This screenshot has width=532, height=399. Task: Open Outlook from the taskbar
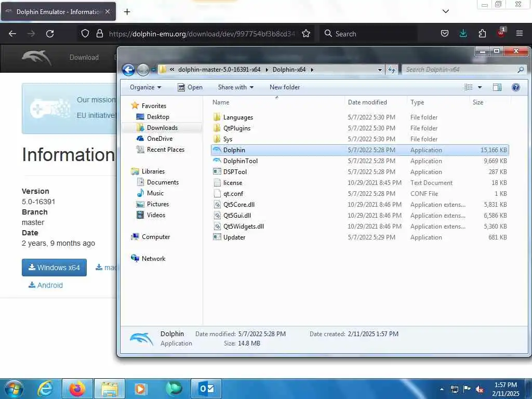(206, 389)
